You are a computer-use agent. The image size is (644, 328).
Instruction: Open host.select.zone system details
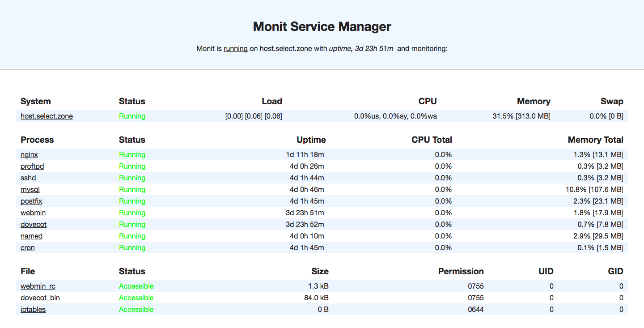(47, 116)
